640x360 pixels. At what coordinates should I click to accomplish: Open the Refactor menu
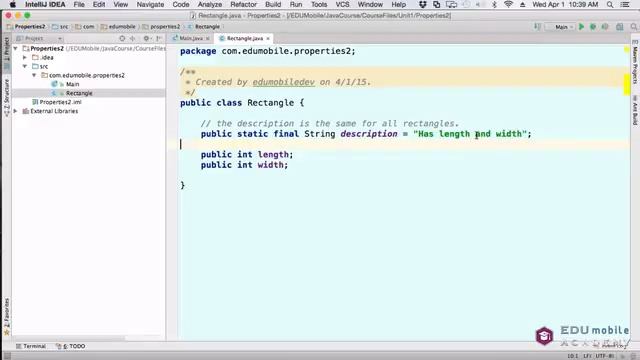tap(243, 4)
